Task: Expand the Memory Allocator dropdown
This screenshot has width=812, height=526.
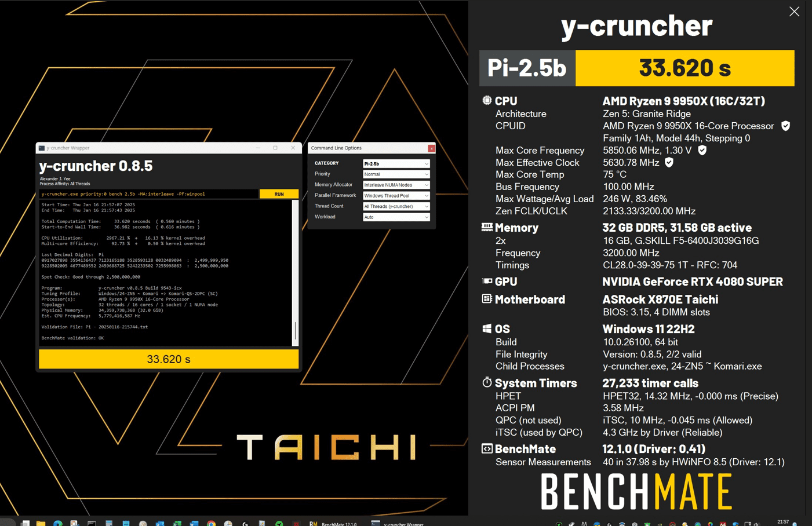Action: [396, 185]
